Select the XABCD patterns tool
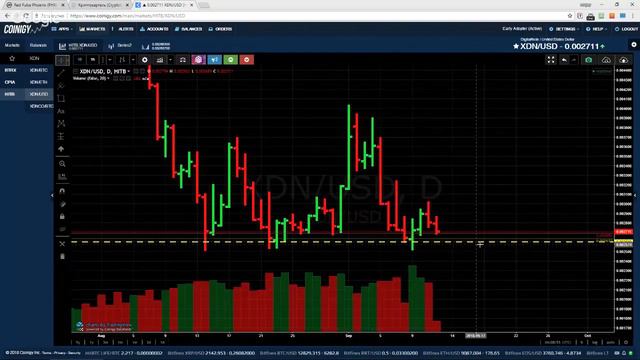 click(61, 123)
